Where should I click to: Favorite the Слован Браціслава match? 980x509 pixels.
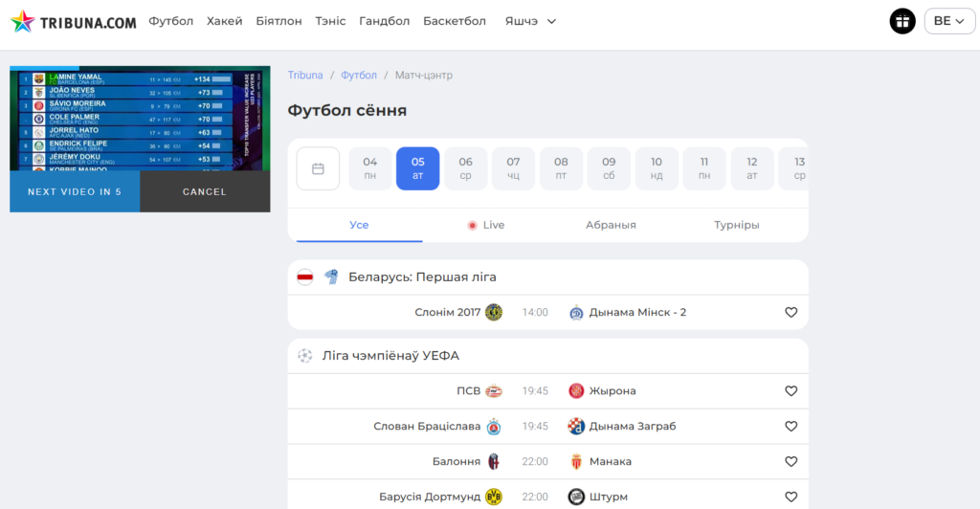pyautogui.click(x=791, y=426)
